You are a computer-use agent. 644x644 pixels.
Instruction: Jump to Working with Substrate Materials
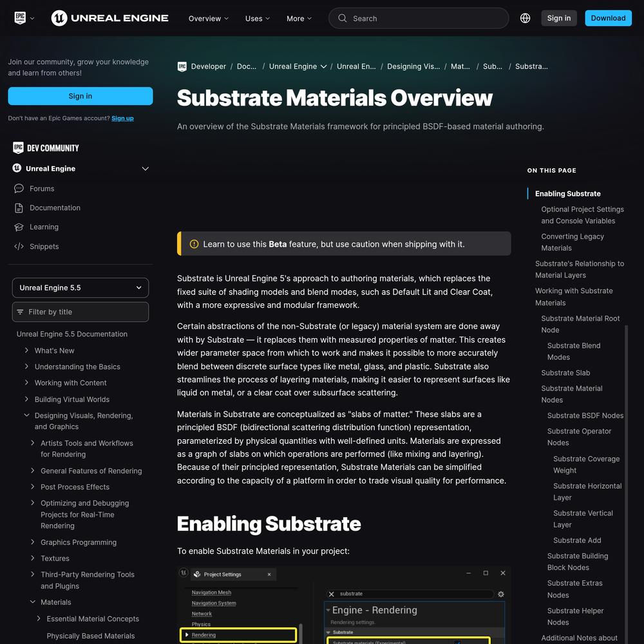pos(574,296)
